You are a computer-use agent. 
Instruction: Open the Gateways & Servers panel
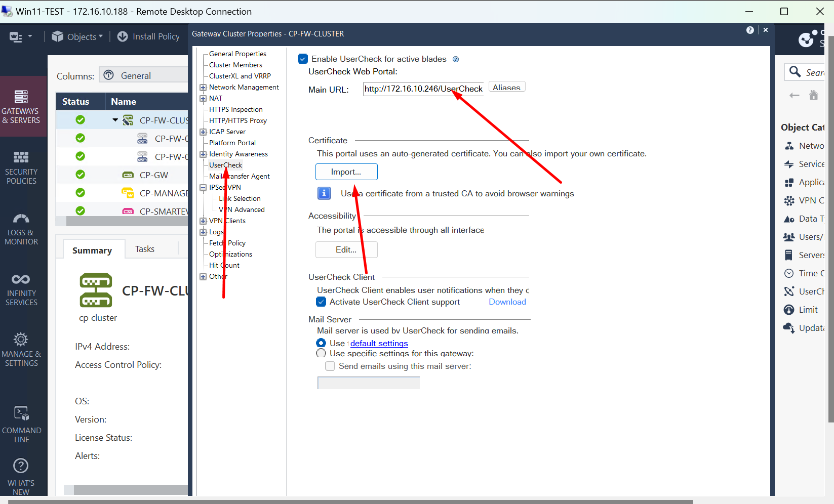21,106
